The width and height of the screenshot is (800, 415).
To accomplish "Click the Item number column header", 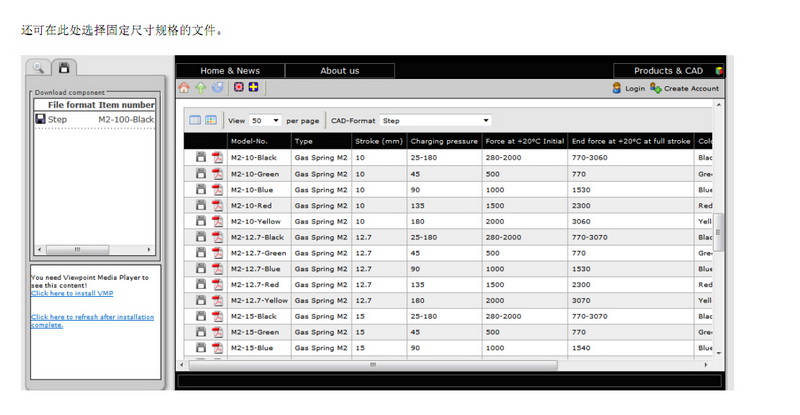I will click(127, 105).
